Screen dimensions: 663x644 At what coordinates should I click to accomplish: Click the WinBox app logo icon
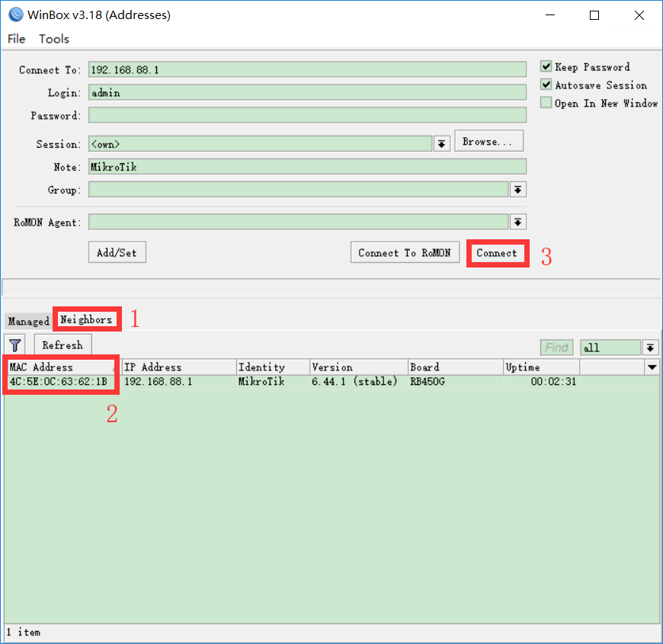click(16, 14)
